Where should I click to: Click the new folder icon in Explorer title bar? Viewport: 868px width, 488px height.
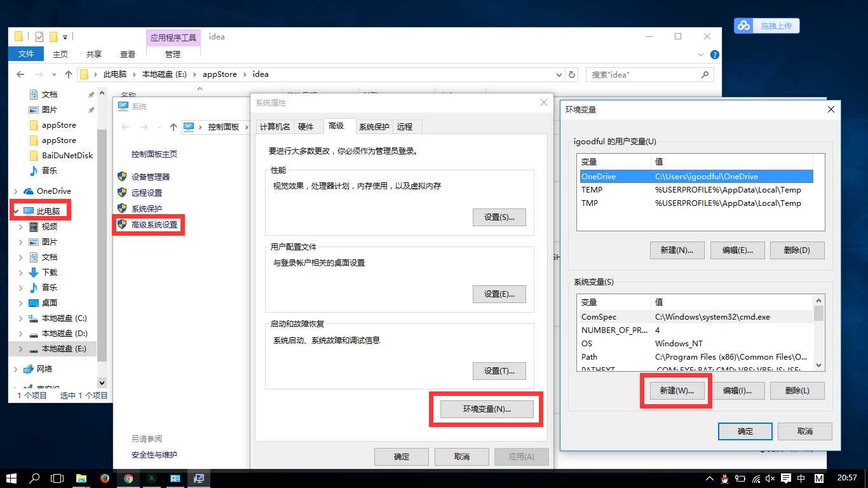[53, 37]
